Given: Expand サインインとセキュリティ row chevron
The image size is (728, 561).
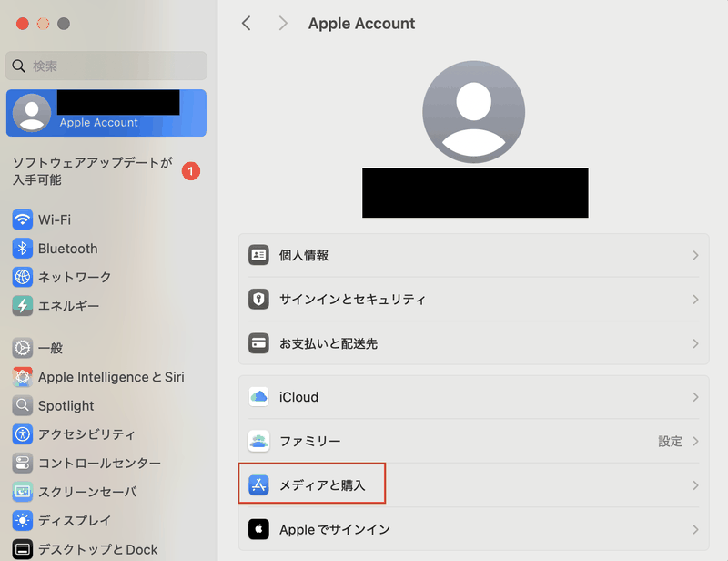Looking at the screenshot, I should pyautogui.click(x=695, y=300).
